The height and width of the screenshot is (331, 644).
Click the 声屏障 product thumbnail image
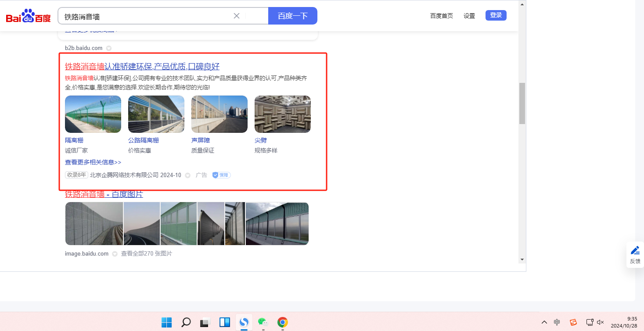click(x=219, y=114)
